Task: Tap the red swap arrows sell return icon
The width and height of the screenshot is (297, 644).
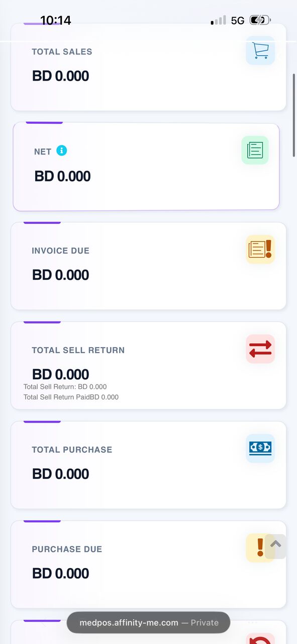Action: click(260, 349)
